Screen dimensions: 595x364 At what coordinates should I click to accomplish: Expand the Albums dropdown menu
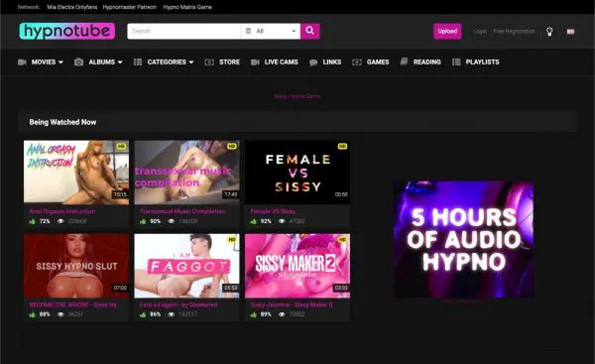click(x=105, y=61)
